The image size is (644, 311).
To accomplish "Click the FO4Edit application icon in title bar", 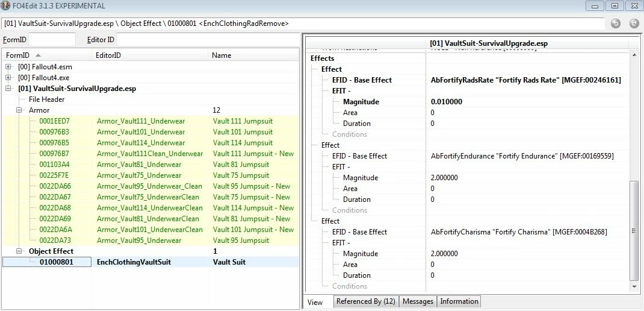I will click(5, 6).
